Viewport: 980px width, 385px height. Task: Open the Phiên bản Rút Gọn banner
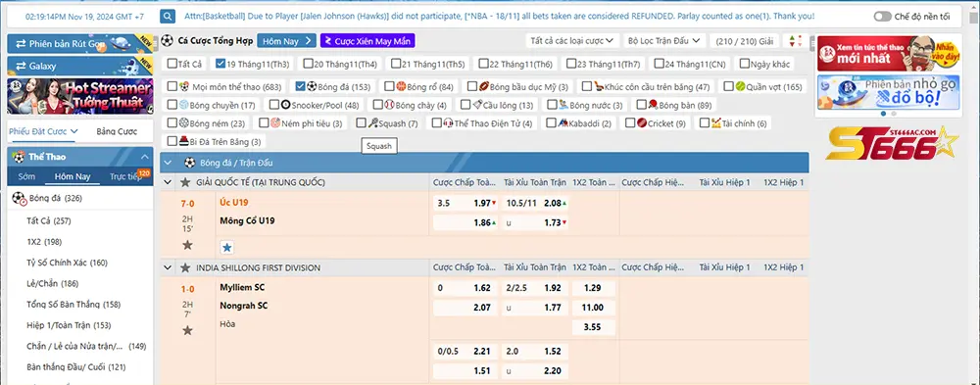(x=80, y=44)
